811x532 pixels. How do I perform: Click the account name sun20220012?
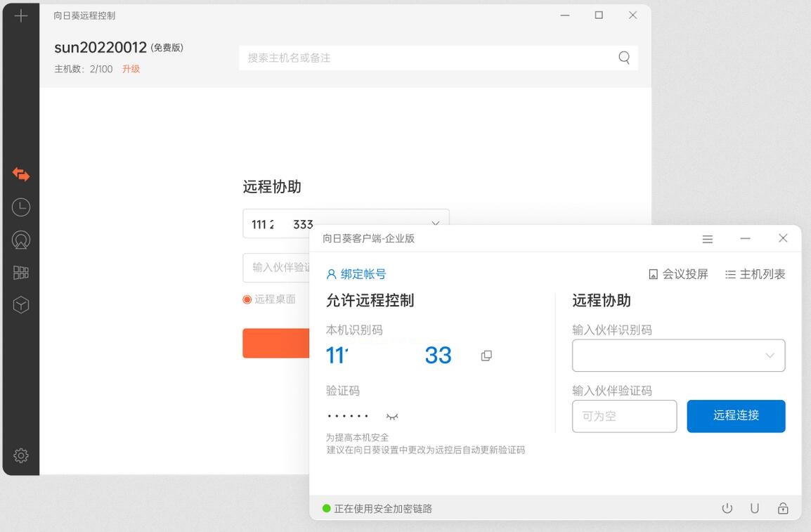pyautogui.click(x=101, y=48)
